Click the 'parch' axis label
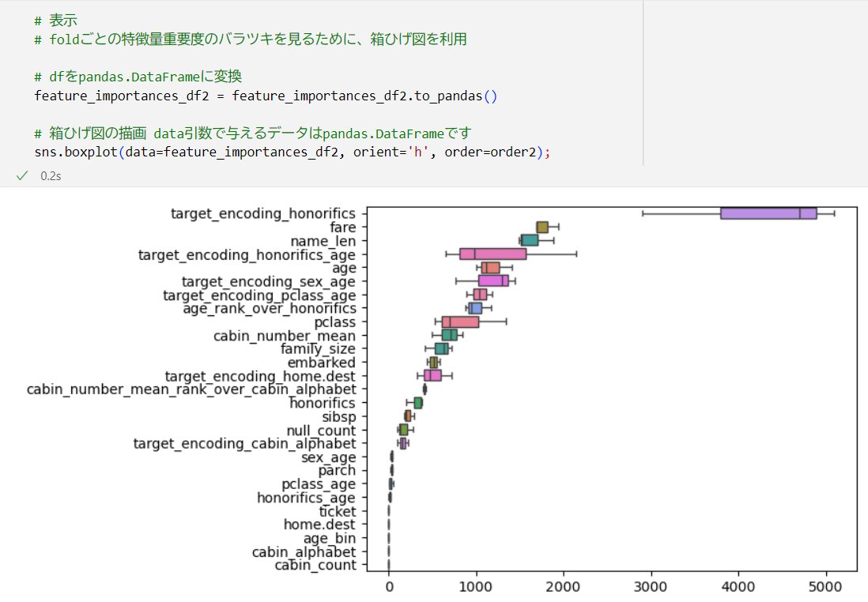This screenshot has width=868, height=602. coord(337,471)
